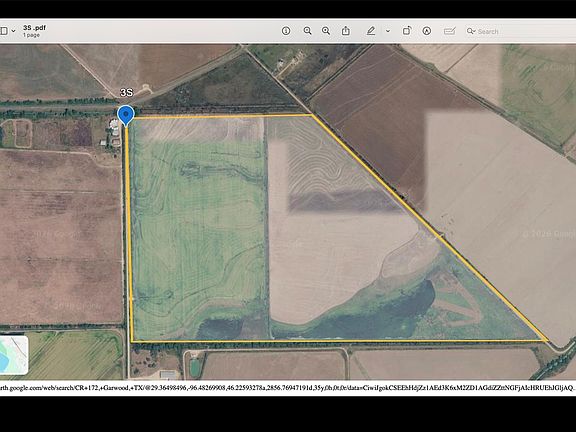Zoom out of the PDF
This screenshot has width=576, height=432.
click(x=307, y=31)
